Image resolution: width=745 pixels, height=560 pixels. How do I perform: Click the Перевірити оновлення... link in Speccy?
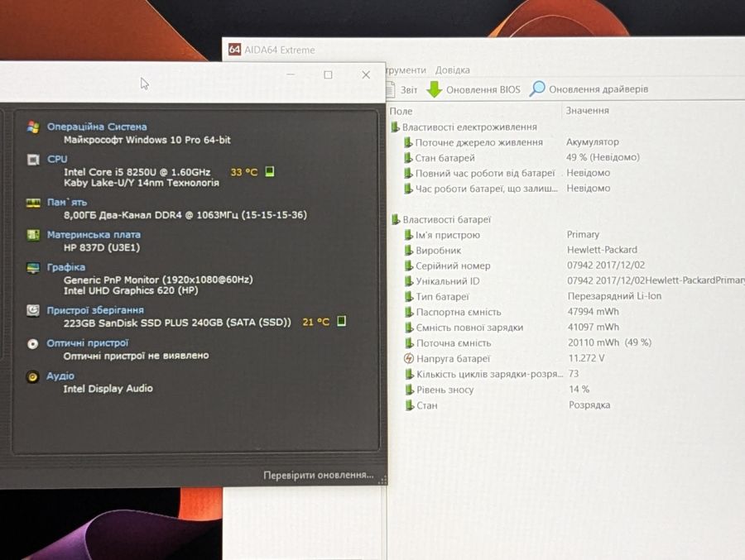(x=319, y=475)
